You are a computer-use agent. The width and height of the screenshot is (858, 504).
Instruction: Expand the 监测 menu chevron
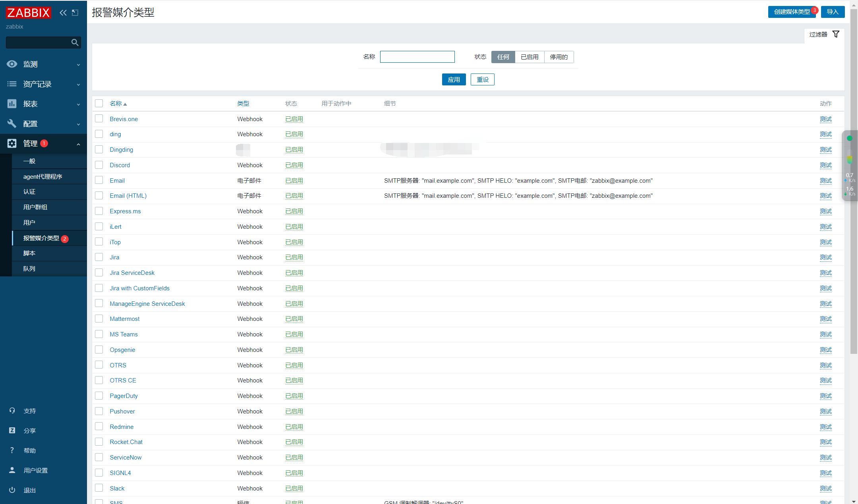pos(78,64)
